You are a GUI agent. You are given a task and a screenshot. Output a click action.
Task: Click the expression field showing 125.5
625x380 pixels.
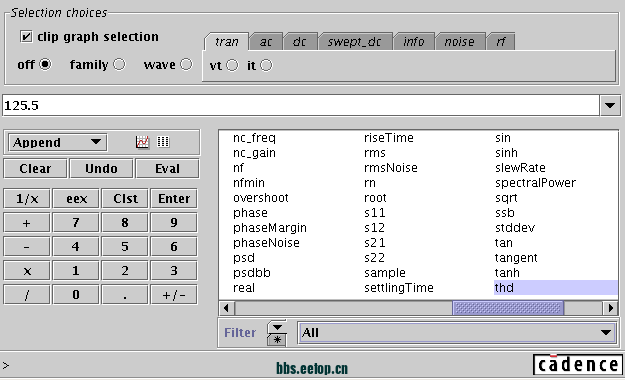point(301,106)
